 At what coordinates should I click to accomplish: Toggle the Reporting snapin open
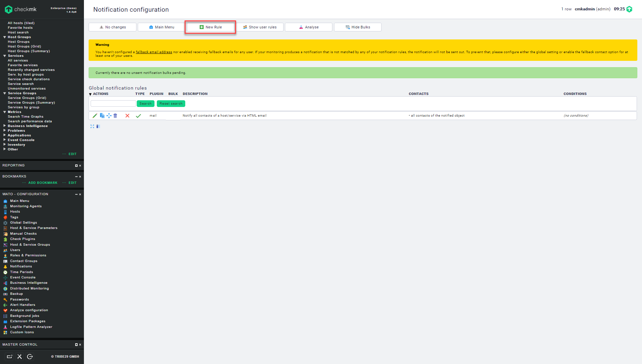click(x=76, y=166)
